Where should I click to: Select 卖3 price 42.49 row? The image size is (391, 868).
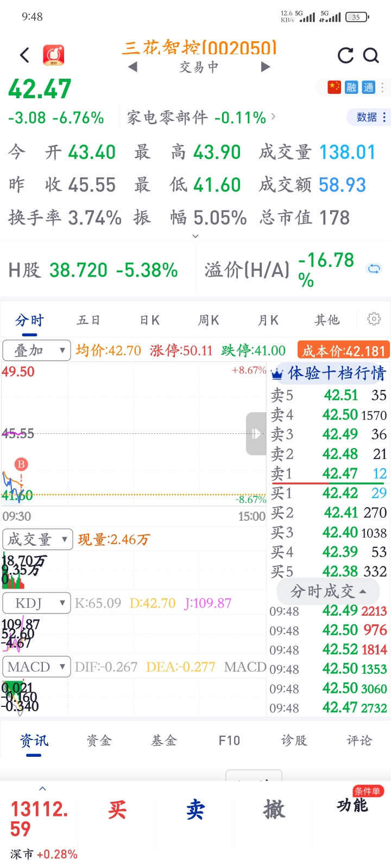pos(329,434)
